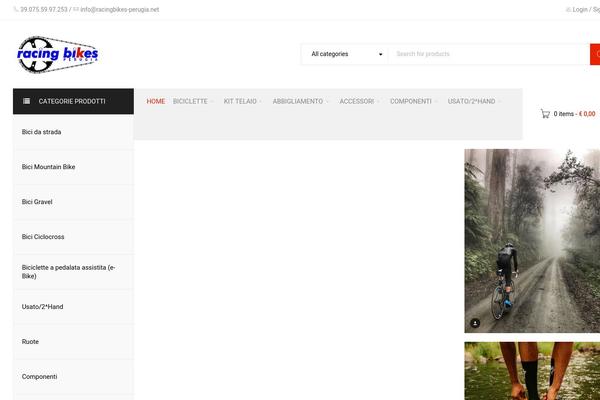This screenshot has height=400, width=600.
Task: Open the KIT TELAIO menu
Action: [240, 101]
